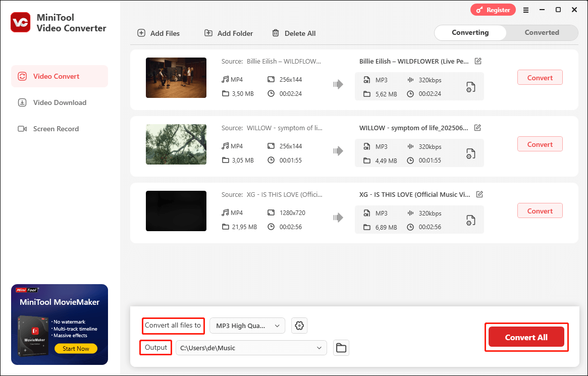
Task: Click the '21,95 MB' source size
Action: pyautogui.click(x=244, y=227)
